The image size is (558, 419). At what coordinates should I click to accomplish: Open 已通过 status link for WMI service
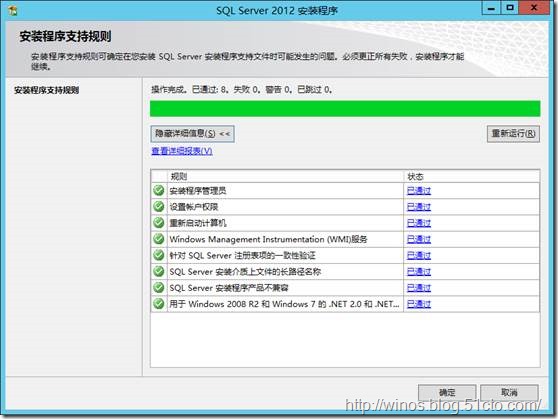pos(419,239)
